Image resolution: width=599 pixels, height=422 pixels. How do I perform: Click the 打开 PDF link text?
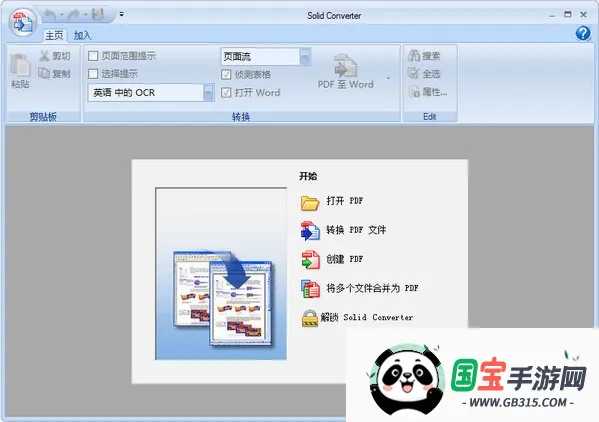345,201
